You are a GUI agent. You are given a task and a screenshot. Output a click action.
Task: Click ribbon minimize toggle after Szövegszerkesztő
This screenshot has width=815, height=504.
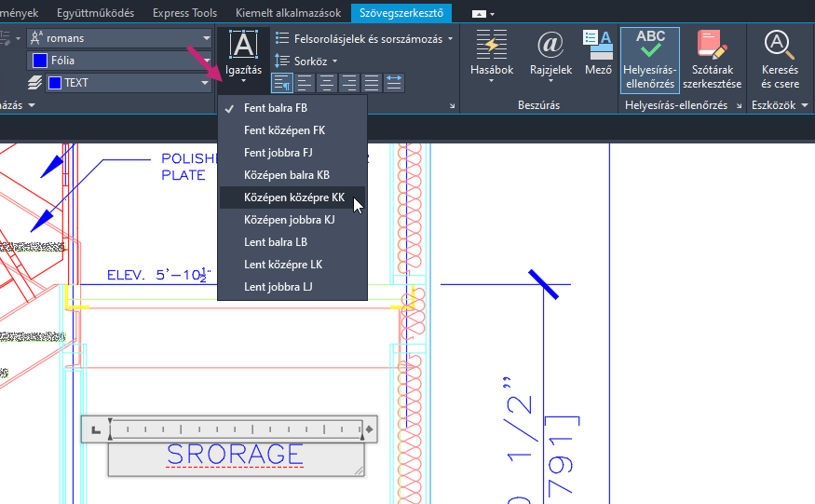click(x=479, y=14)
